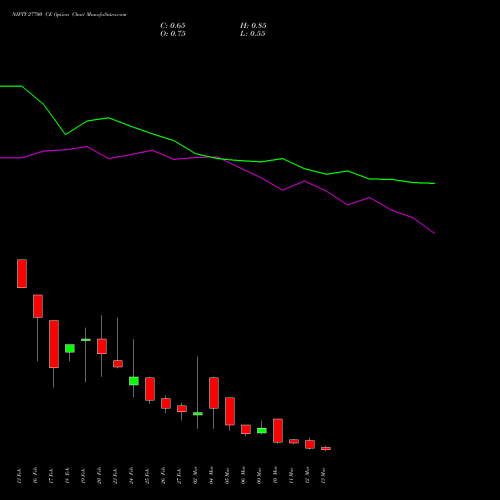
Task: Click the close value C: 0.65
Action: pos(173,26)
